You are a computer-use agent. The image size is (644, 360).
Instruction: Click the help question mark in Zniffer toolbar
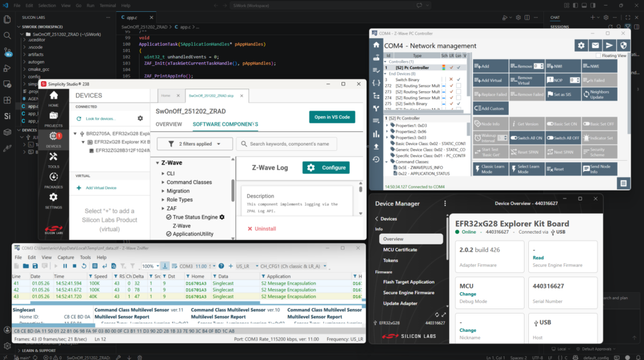pos(221,266)
